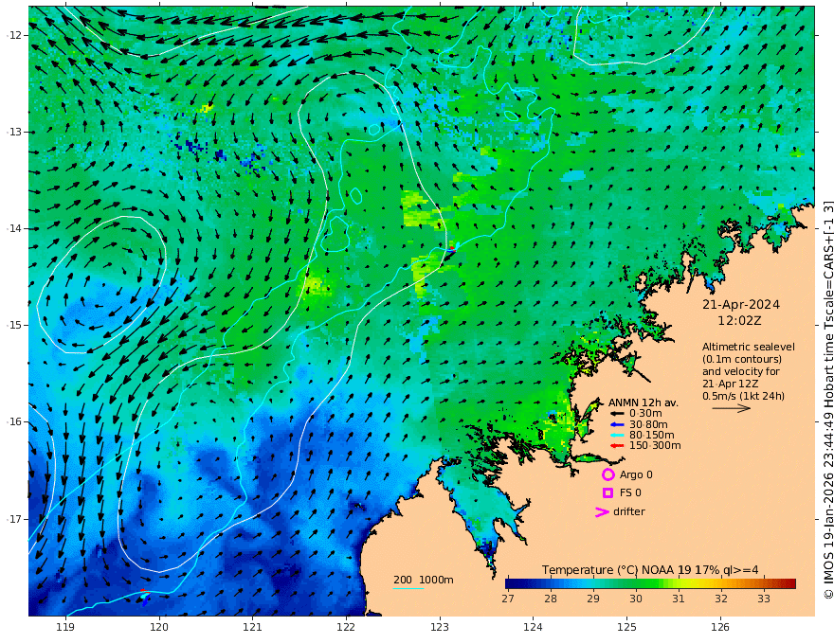
Task: Click the '150-300m' depth range label
Action: (x=655, y=446)
